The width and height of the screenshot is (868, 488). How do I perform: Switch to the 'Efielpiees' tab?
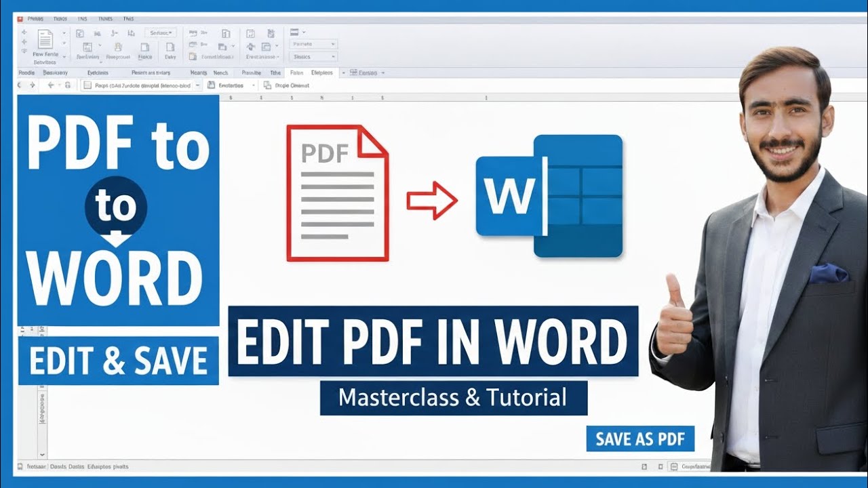(x=321, y=73)
